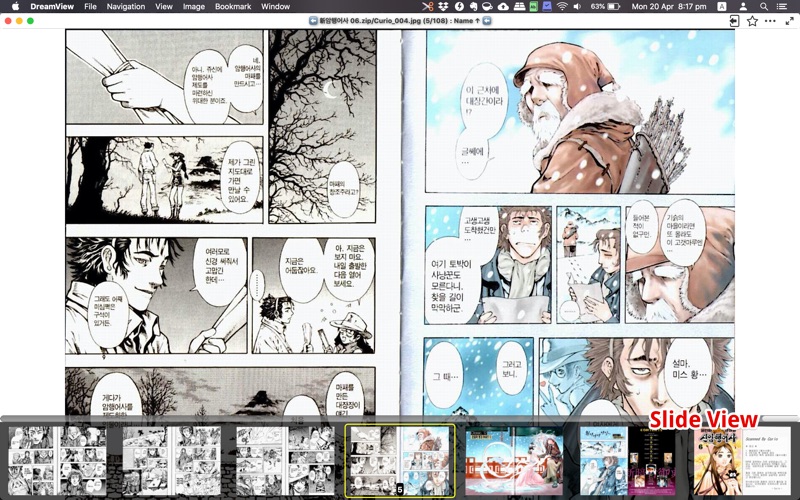This screenshot has height=500, width=800.
Task: Open the Apple menu
Action: tap(15, 7)
